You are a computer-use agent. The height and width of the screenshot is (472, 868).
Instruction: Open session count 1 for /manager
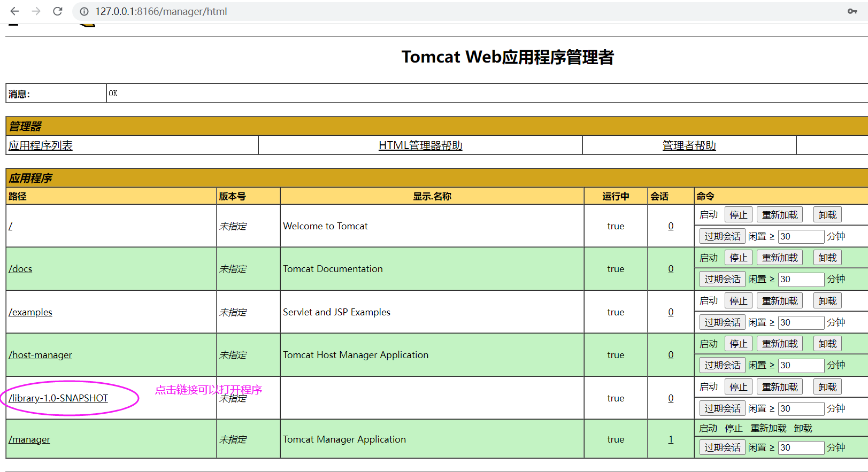click(671, 439)
